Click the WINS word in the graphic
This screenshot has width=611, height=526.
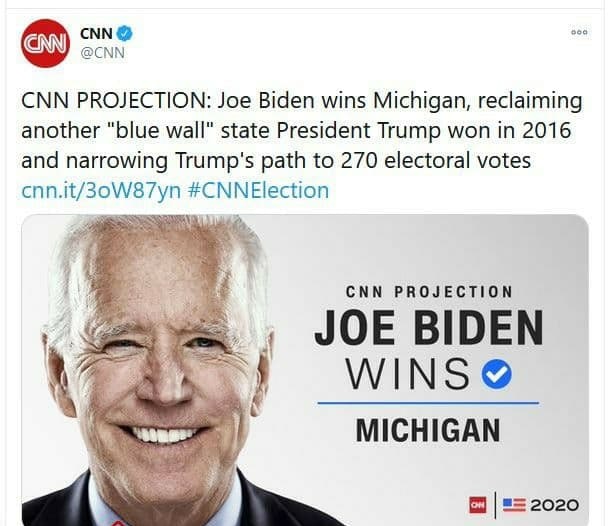point(408,374)
